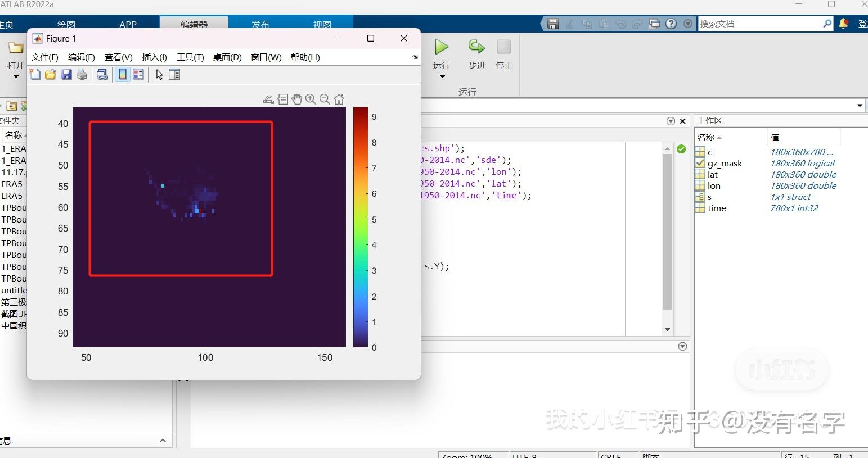Viewport: 868px width, 458px height.
Task: Print the figure using the printer icon
Action: click(x=82, y=74)
